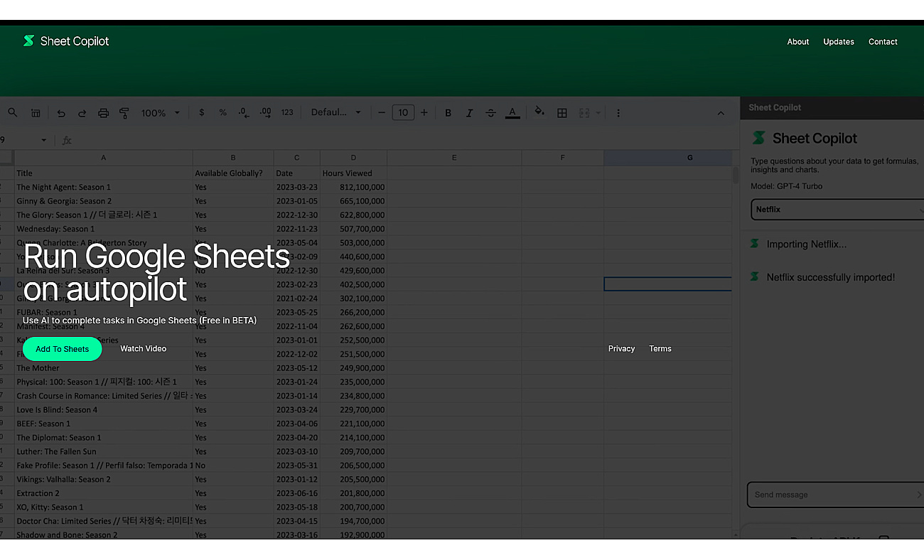Open the three-dot more options menu

(x=618, y=113)
